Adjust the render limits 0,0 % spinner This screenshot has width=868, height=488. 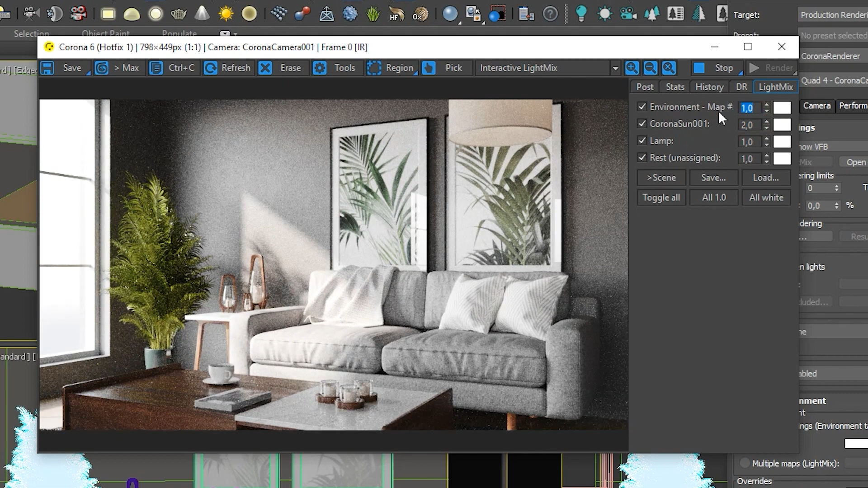(x=837, y=206)
